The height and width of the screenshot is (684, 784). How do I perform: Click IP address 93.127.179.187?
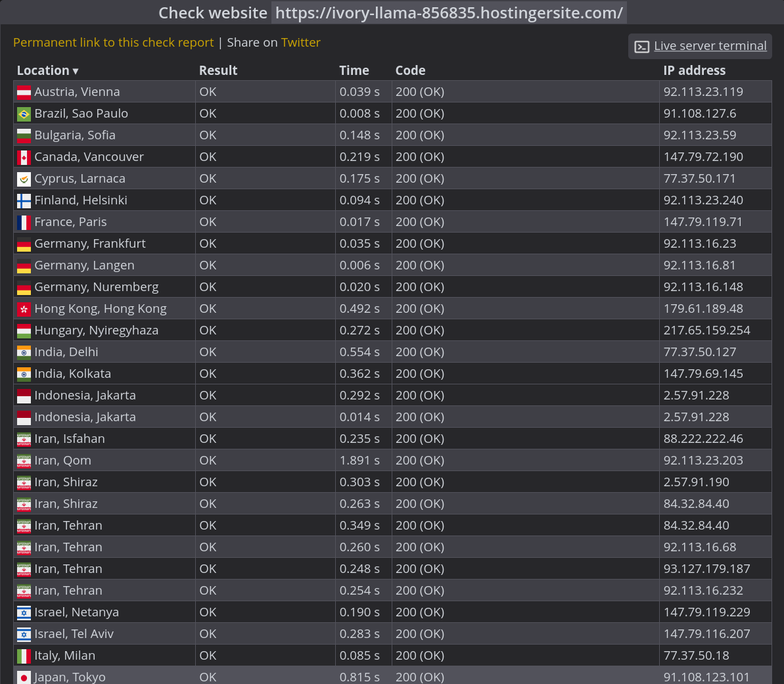706,568
